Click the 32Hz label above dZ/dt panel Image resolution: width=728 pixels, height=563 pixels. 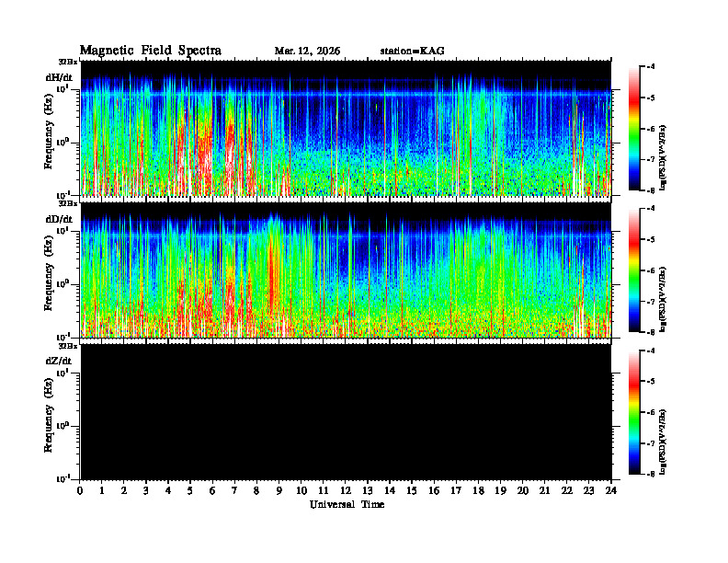pyautogui.click(x=68, y=346)
